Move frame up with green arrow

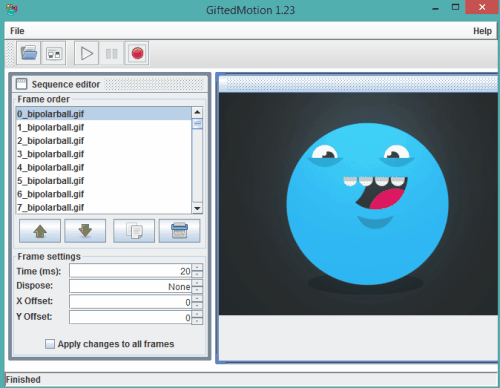coord(40,231)
